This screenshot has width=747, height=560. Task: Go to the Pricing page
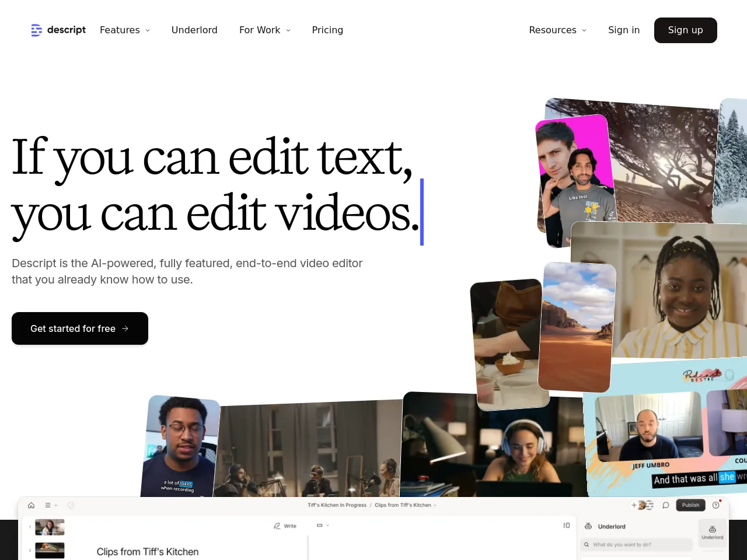tap(327, 30)
